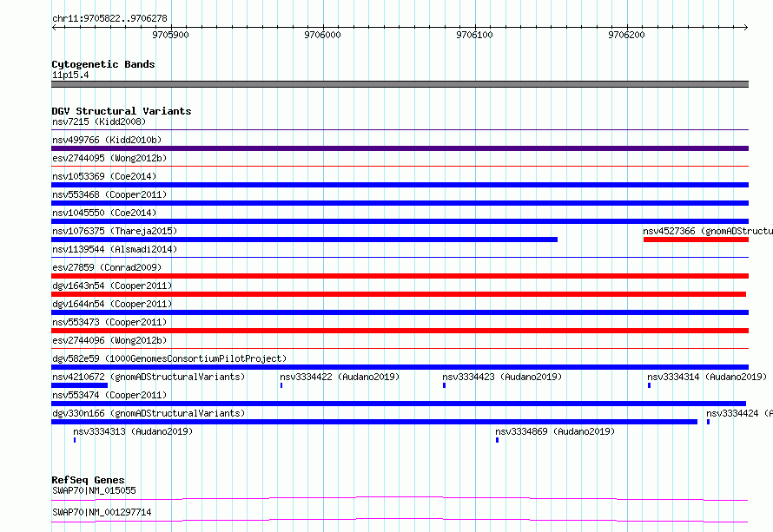This screenshot has height=532, width=773.
Task: Select the red esv27859 feature bar
Action: [400, 276]
